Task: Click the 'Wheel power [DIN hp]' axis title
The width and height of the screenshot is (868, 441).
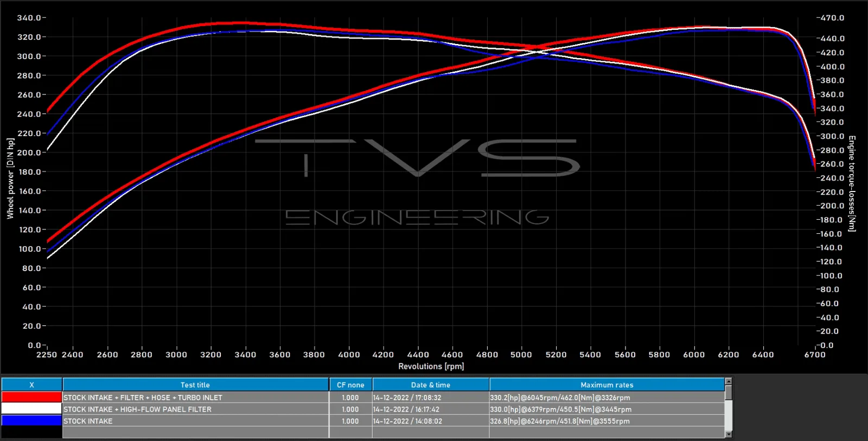Action: (10, 178)
